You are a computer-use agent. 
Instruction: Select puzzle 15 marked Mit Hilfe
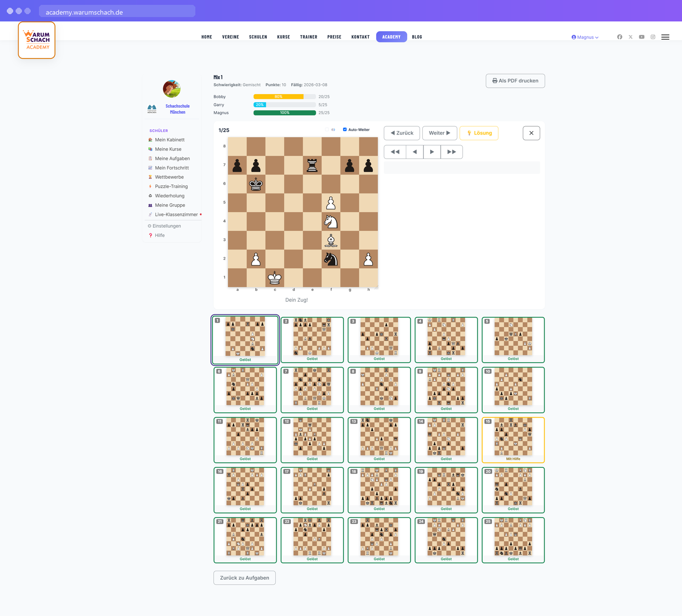pyautogui.click(x=513, y=440)
